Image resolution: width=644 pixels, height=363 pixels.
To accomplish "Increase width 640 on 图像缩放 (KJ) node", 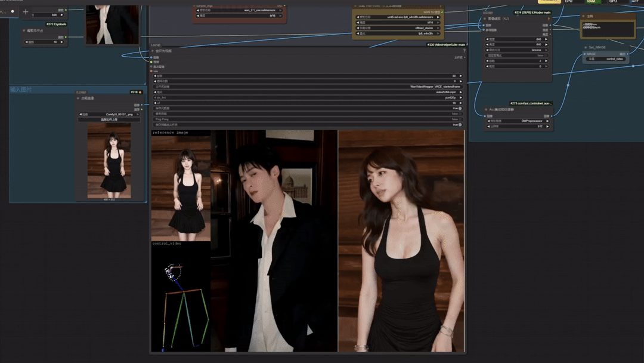I will pos(546,39).
